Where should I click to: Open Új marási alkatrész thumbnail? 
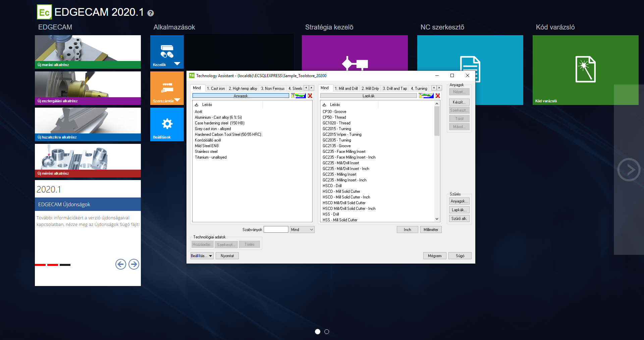point(88,52)
